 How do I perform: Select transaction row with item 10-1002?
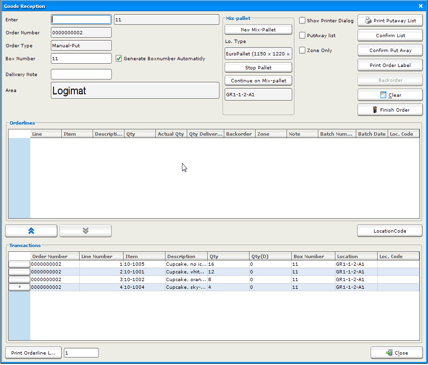pyautogui.click(x=214, y=279)
